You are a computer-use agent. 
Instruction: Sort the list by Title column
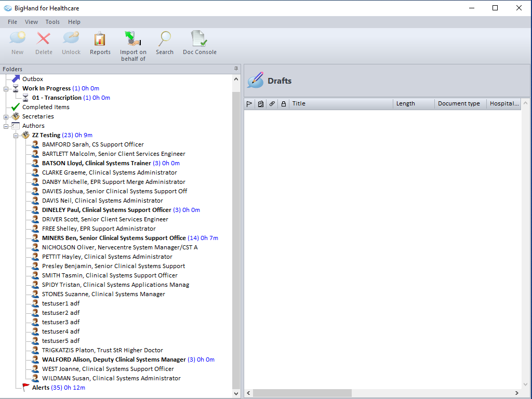pyautogui.click(x=341, y=104)
